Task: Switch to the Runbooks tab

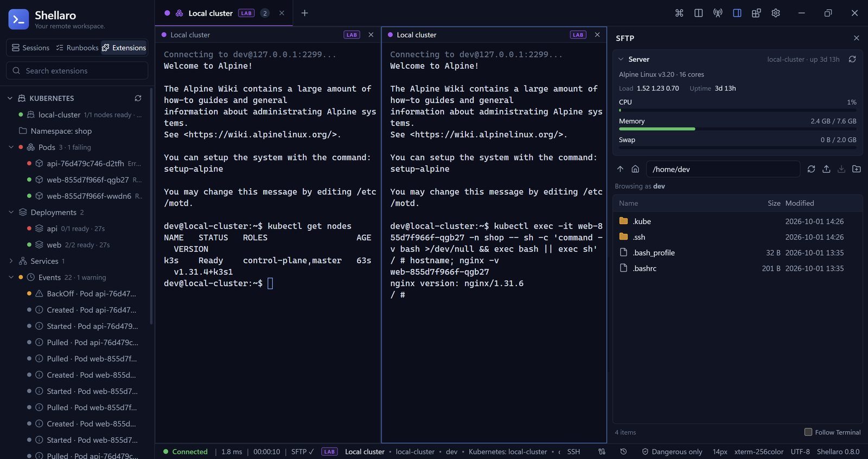Action: (77, 48)
